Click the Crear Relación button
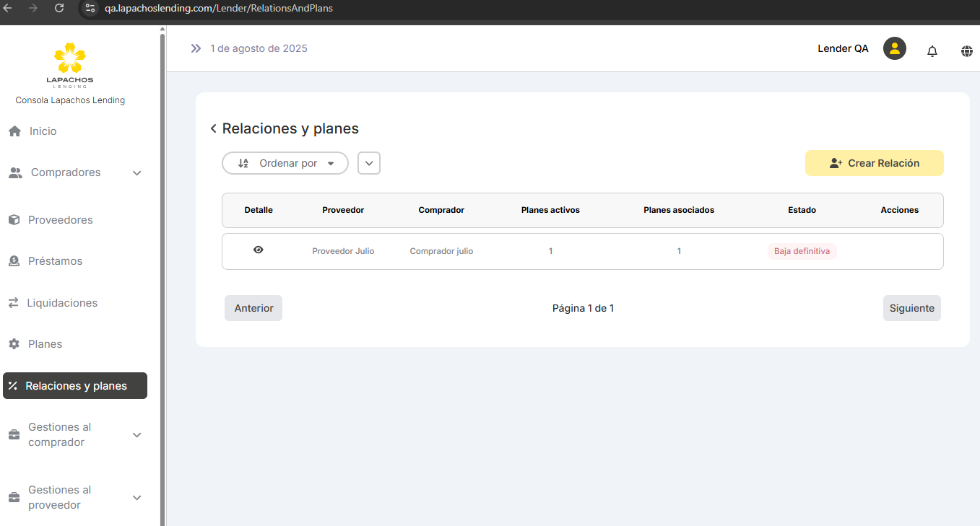Screen dimensions: 980x526 (x=874, y=163)
